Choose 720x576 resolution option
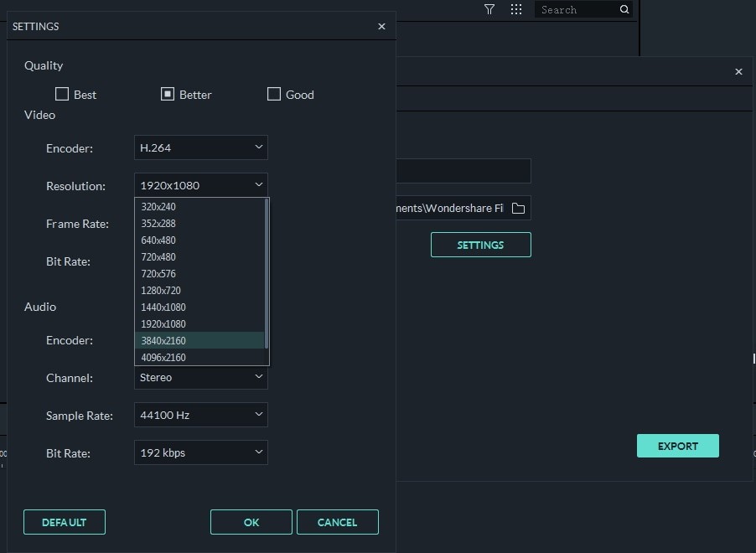The image size is (756, 553). 199,274
